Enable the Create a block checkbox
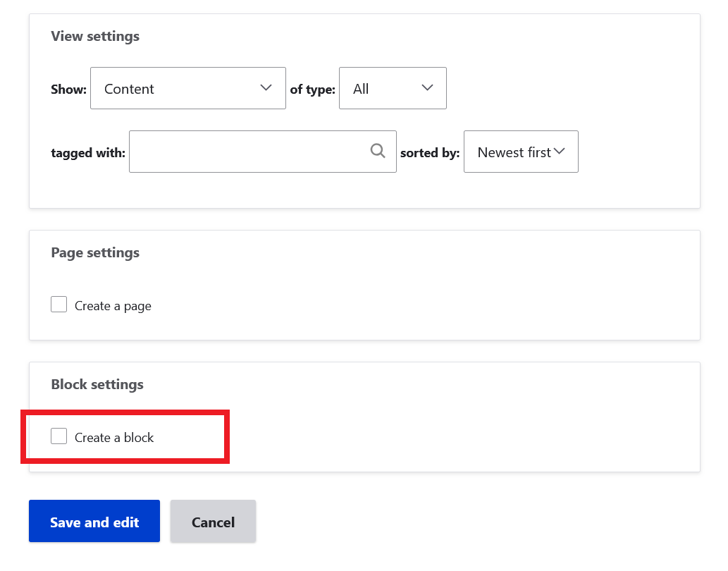 (58, 436)
